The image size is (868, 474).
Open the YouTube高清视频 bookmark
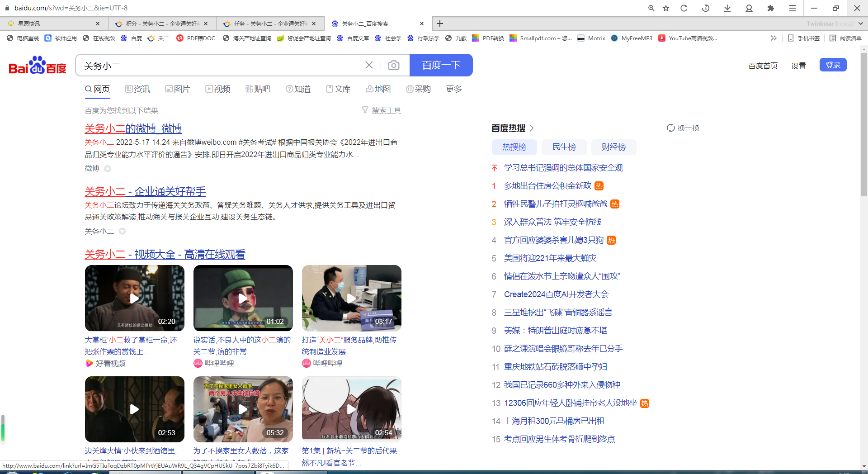point(688,38)
